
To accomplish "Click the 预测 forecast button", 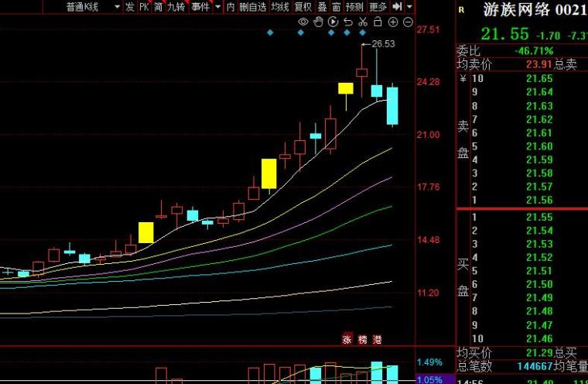I will pyautogui.click(x=354, y=7).
